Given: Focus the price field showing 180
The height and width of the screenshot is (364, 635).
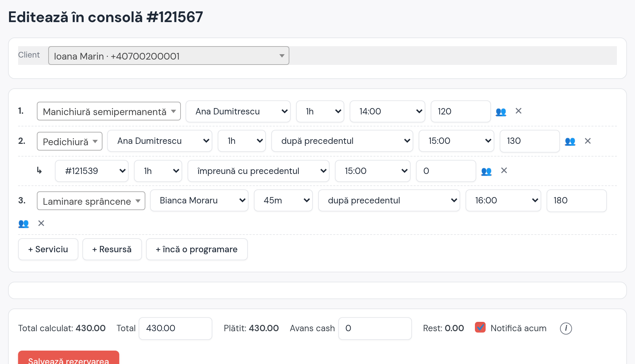Looking at the screenshot, I should point(577,200).
